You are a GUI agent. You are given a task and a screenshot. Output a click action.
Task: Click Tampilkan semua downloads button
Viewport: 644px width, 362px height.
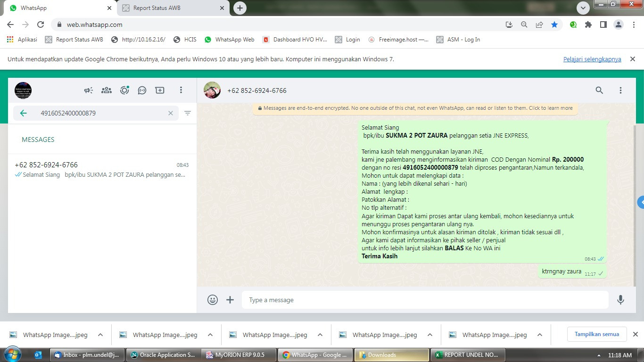click(597, 334)
